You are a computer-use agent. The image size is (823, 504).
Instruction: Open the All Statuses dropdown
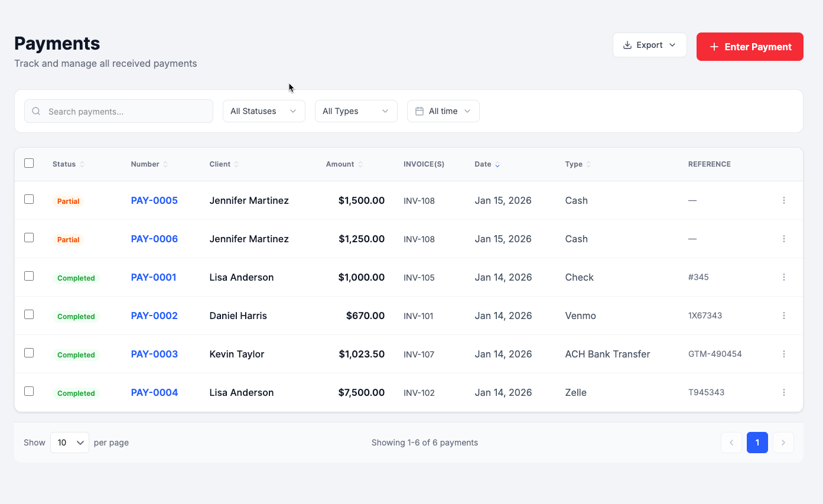264,110
